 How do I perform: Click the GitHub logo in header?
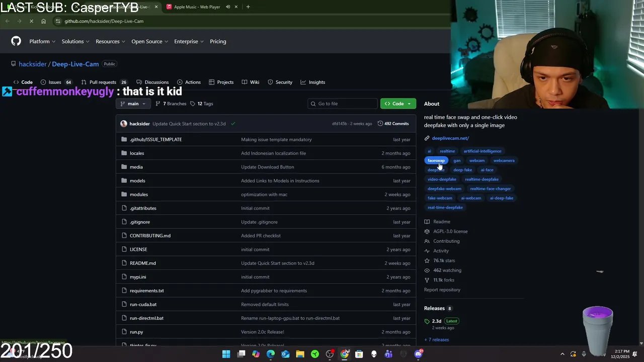coord(16,41)
